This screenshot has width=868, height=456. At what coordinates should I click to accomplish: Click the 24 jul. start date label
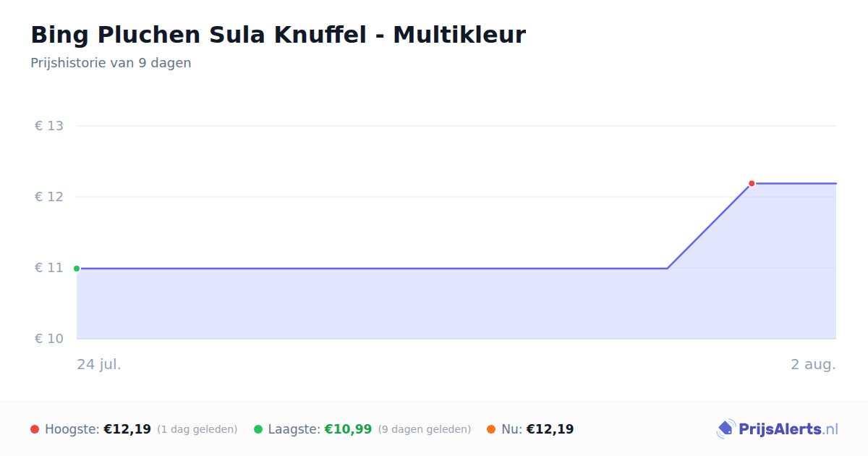pyautogui.click(x=99, y=364)
